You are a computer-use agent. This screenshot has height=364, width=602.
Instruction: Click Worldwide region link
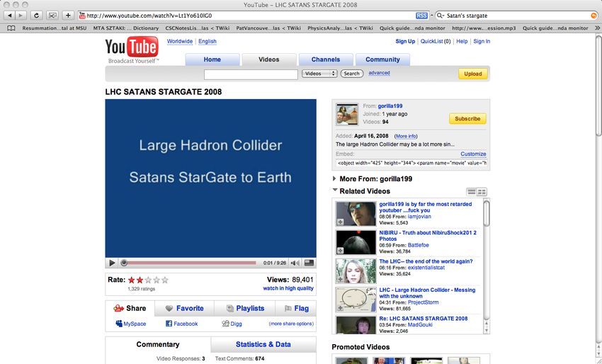180,41
